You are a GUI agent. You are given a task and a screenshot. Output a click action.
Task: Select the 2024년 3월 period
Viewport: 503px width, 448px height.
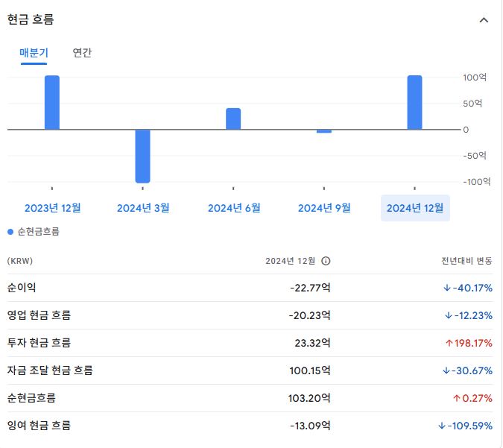(143, 208)
